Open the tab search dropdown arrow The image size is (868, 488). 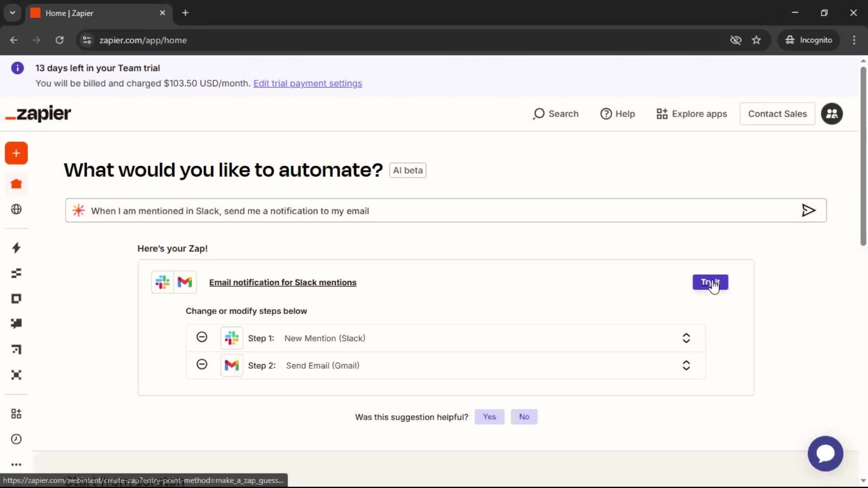(12, 13)
